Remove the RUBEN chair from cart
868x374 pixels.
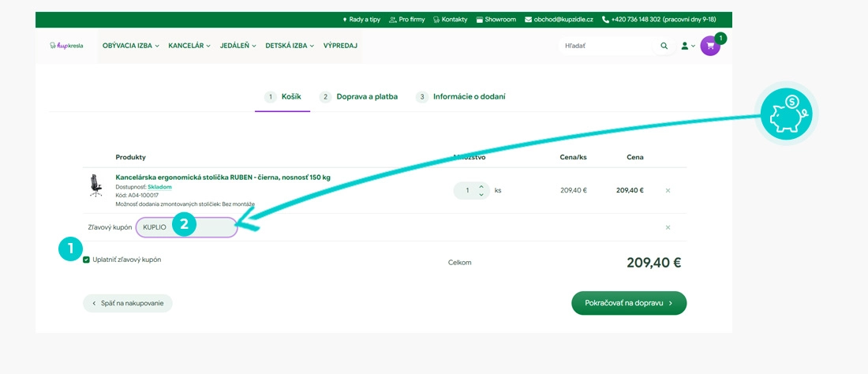(668, 190)
